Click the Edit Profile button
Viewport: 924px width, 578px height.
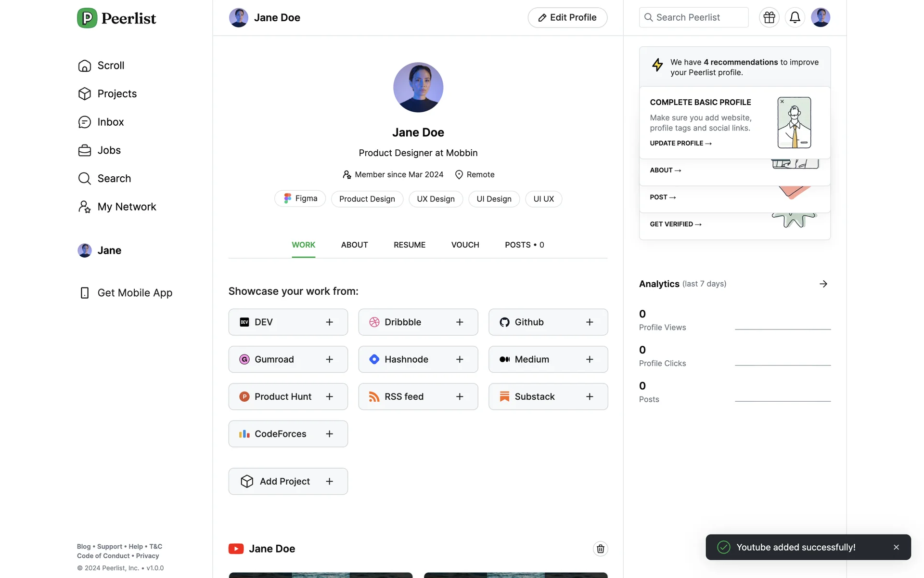pos(567,18)
